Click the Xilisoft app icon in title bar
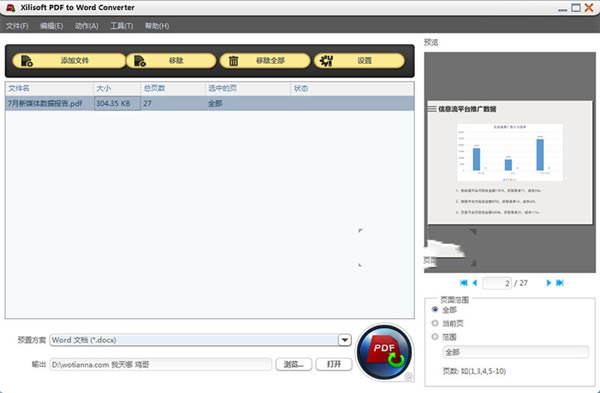600x393 pixels. 11,8
